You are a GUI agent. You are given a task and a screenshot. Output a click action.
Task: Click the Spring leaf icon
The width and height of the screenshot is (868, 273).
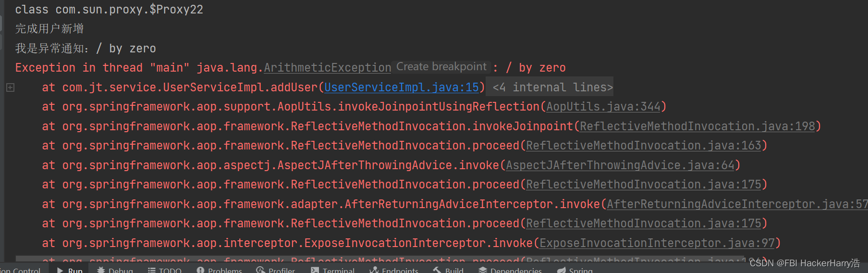pyautogui.click(x=561, y=270)
